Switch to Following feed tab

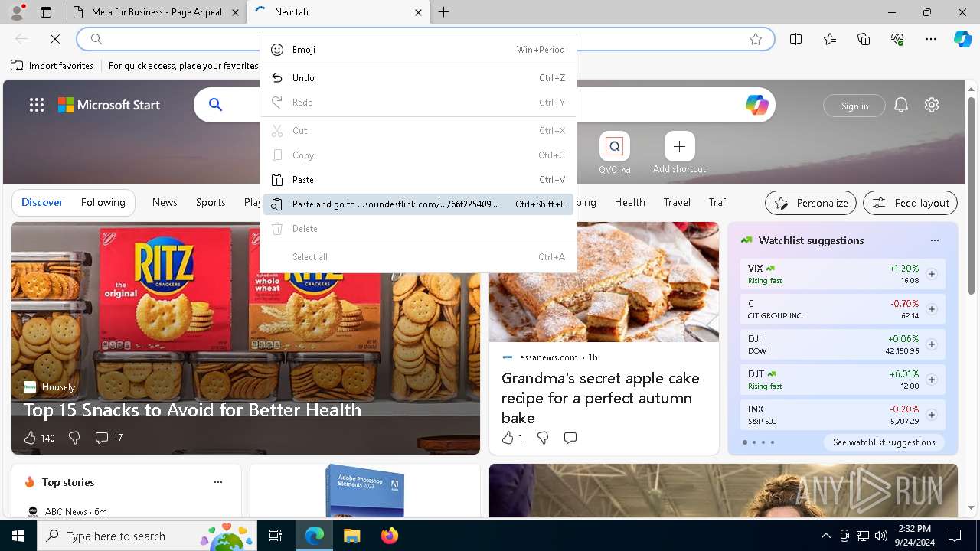pyautogui.click(x=103, y=202)
